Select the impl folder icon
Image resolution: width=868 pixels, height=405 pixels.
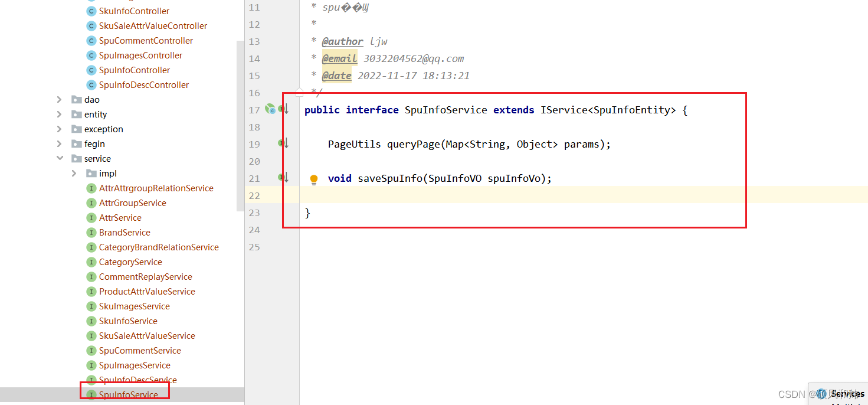pos(91,174)
